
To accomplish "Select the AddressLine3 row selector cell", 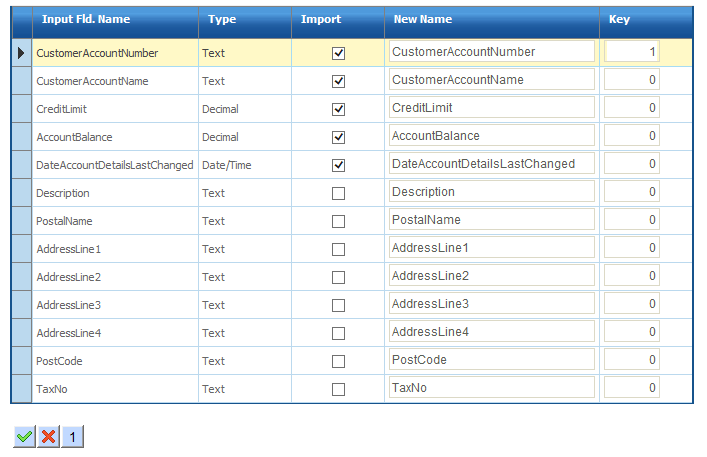I will point(21,305).
